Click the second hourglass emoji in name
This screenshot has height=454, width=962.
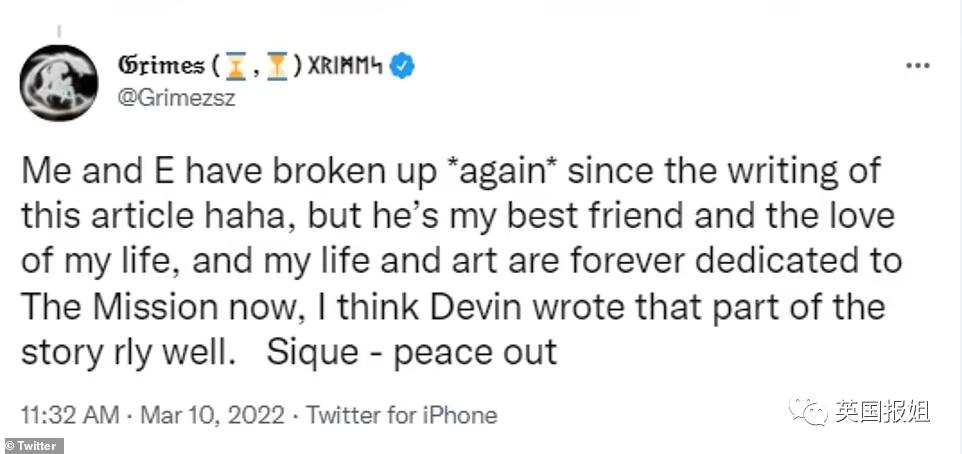tap(279, 67)
